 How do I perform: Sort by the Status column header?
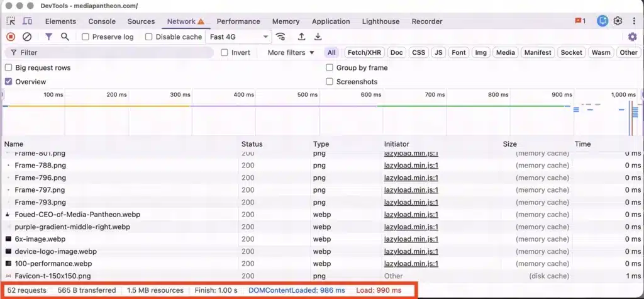252,144
